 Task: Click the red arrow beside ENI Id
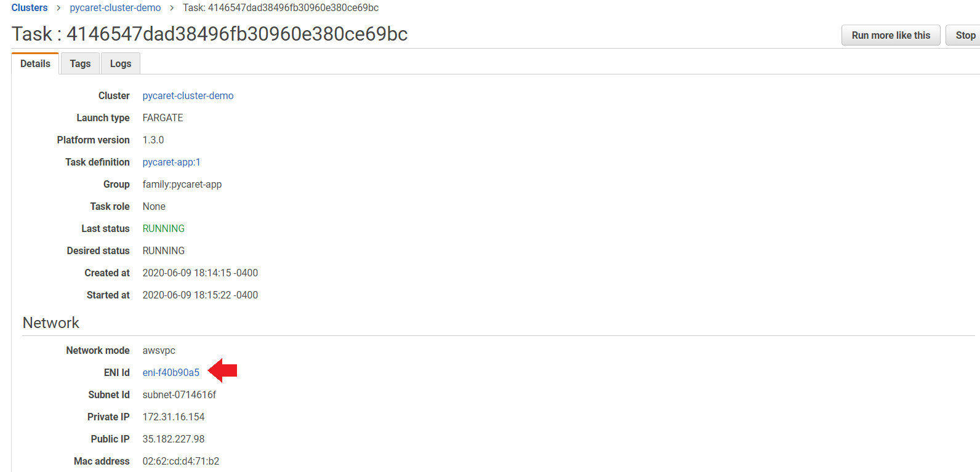[x=223, y=370]
